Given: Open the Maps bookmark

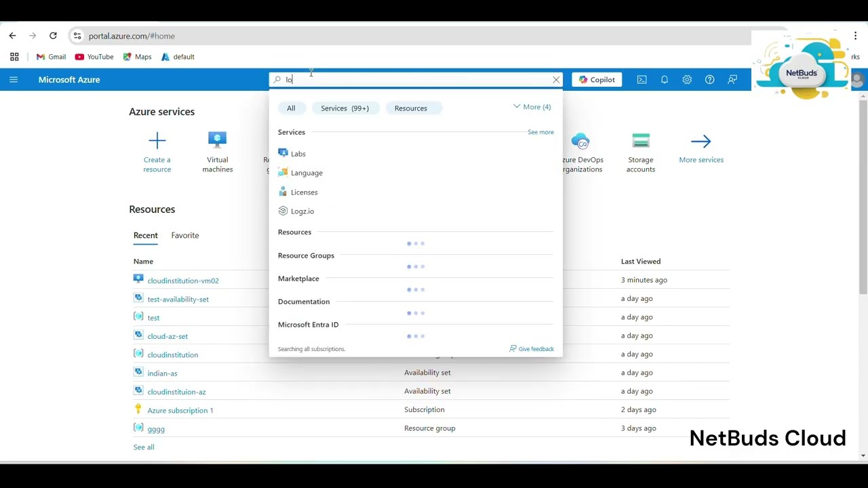Looking at the screenshot, I should [x=137, y=57].
